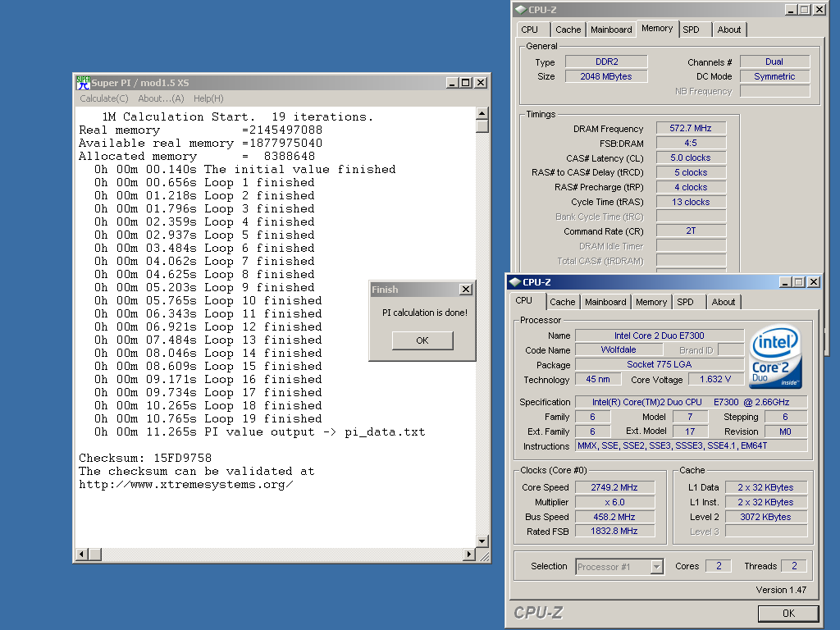Click the memory Type field DDR2
The height and width of the screenshot is (630, 840).
coord(606,62)
